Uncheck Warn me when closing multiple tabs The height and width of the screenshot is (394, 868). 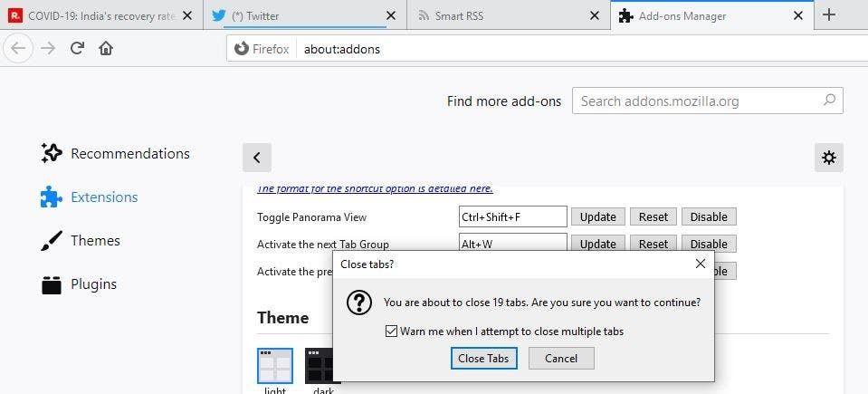click(x=391, y=332)
